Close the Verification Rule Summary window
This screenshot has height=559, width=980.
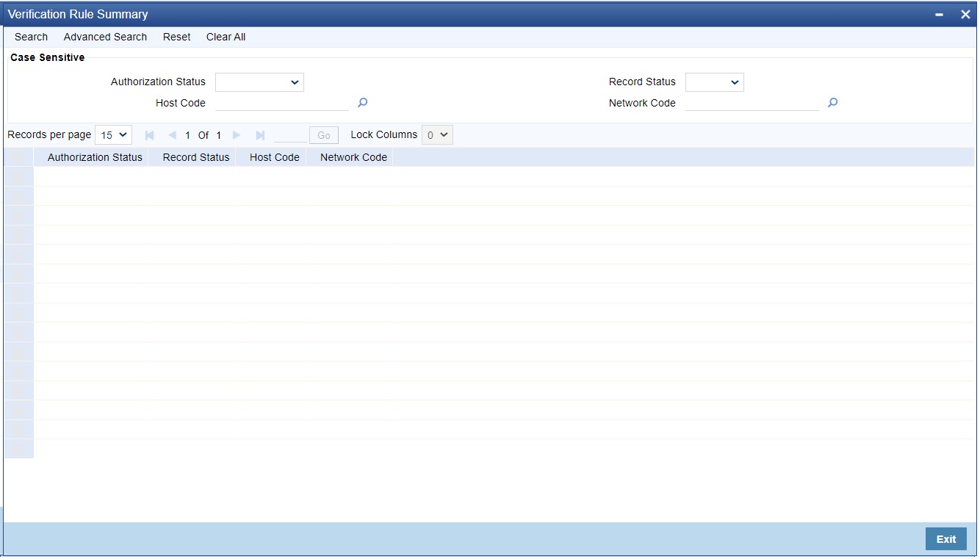[965, 15]
